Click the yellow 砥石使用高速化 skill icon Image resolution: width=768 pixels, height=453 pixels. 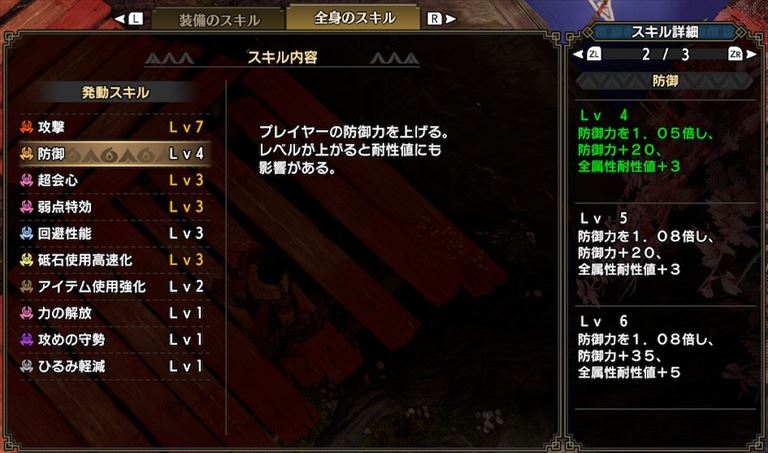pos(26,260)
